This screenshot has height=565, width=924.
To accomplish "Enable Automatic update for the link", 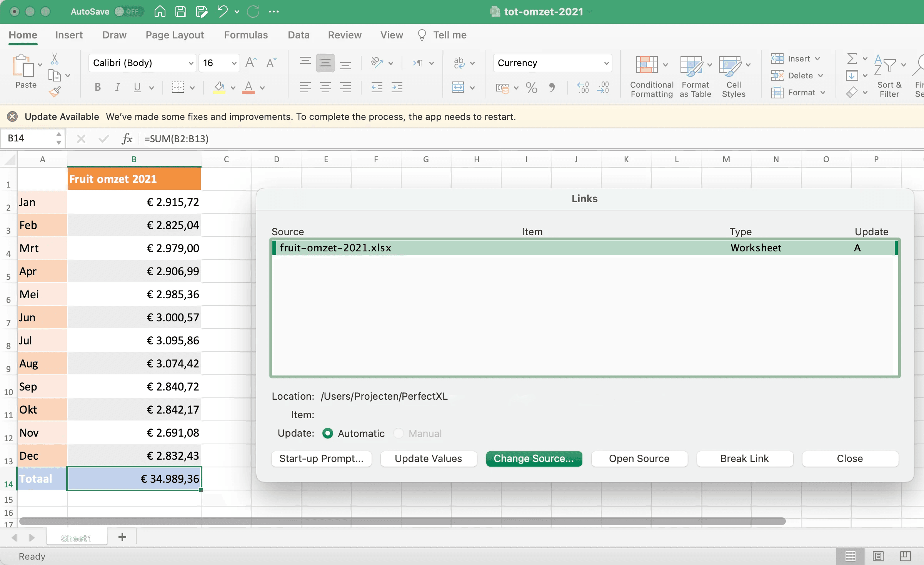I will (327, 433).
